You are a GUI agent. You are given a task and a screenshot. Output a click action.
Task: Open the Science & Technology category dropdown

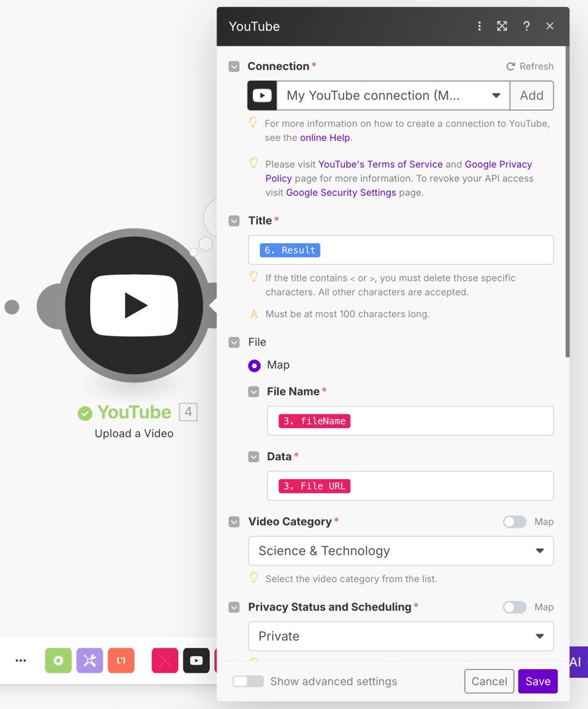(401, 551)
